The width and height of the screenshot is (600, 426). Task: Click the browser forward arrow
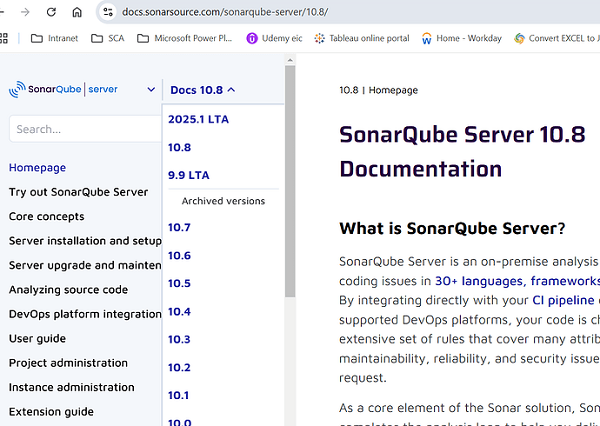point(25,12)
